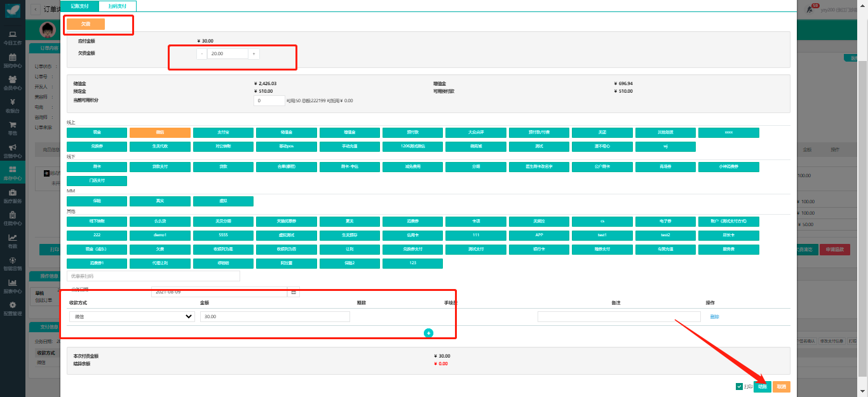Open 配置管理 gear icon in sidebar
Screen dimensions: 868x397
coord(13,309)
